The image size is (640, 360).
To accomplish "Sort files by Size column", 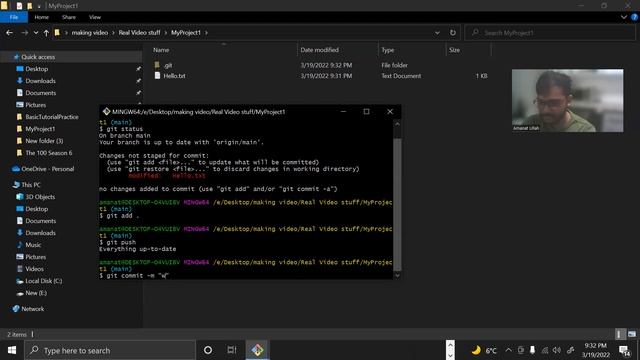I will (454, 50).
